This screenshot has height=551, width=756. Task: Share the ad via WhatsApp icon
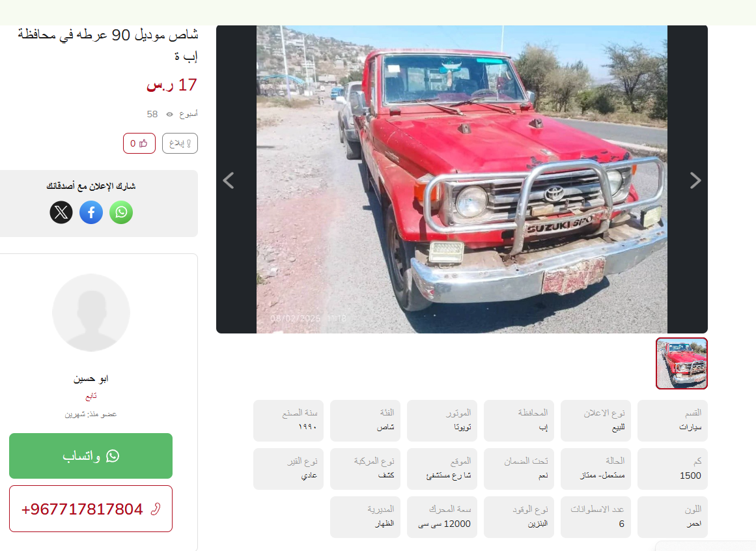[121, 212]
